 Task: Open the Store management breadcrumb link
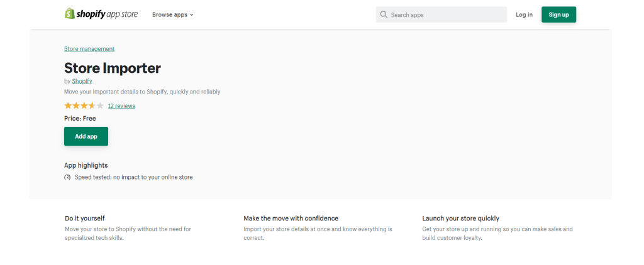coord(89,49)
